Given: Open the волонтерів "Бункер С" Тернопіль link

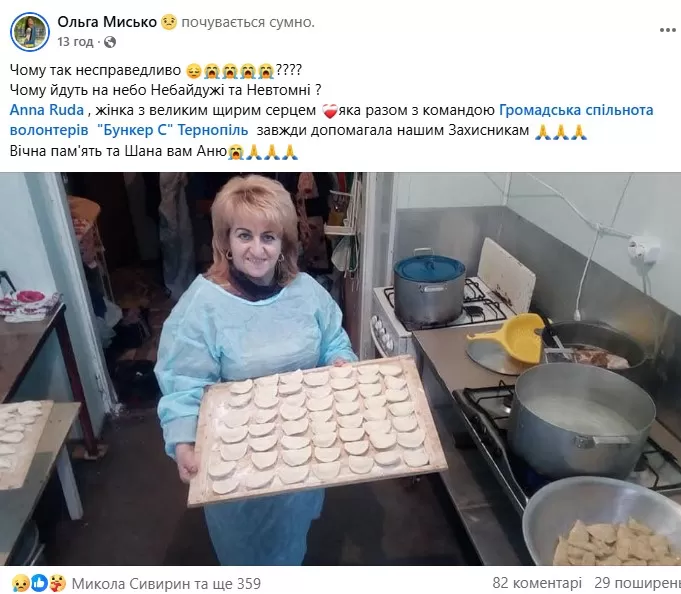Looking at the screenshot, I should click(129, 130).
